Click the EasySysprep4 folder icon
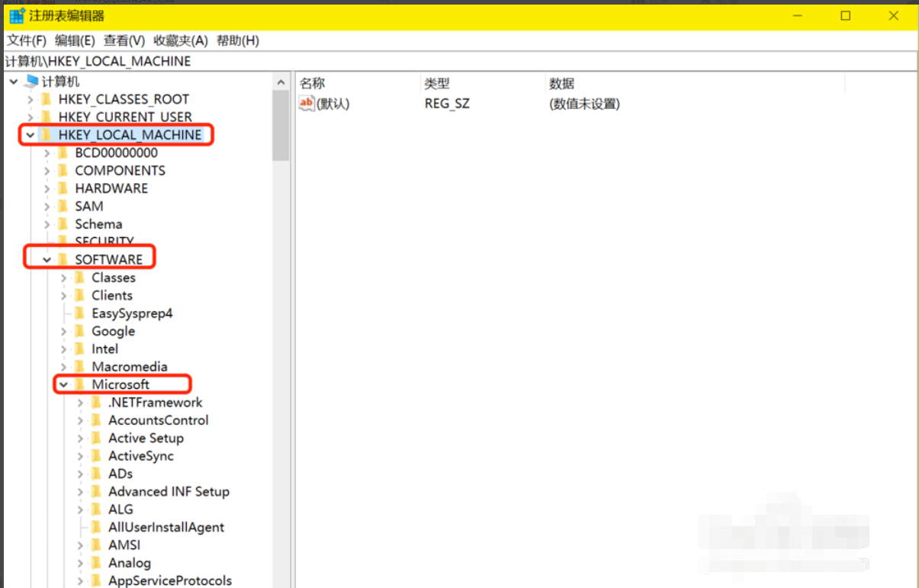The image size is (919, 588). (x=80, y=313)
